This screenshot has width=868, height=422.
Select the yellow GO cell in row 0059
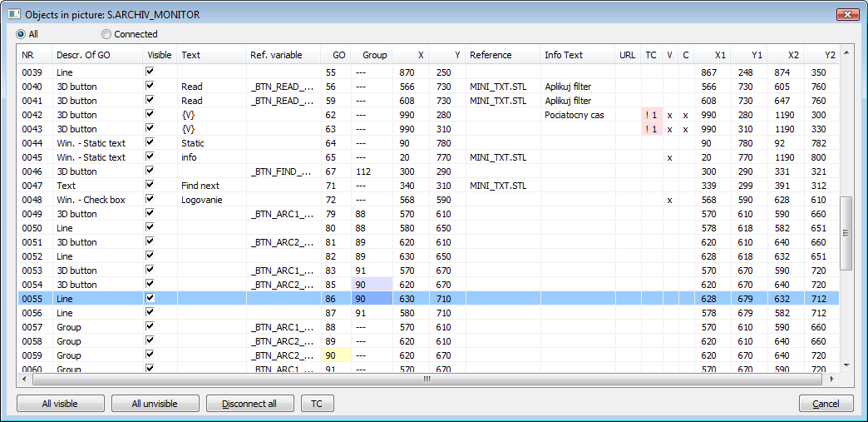click(x=336, y=355)
